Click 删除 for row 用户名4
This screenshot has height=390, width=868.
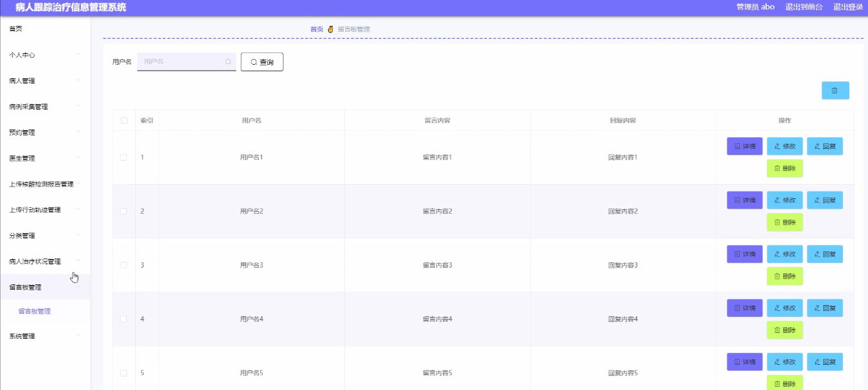coord(785,330)
